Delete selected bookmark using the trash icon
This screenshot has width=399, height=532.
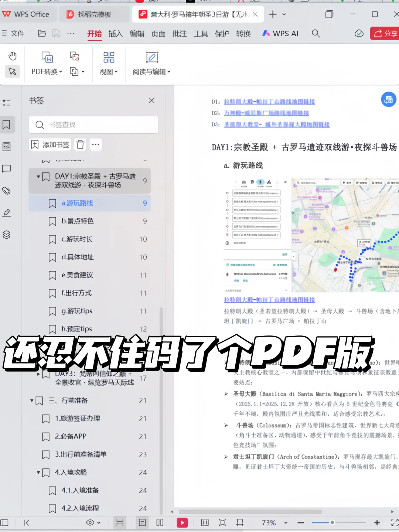[x=80, y=144]
